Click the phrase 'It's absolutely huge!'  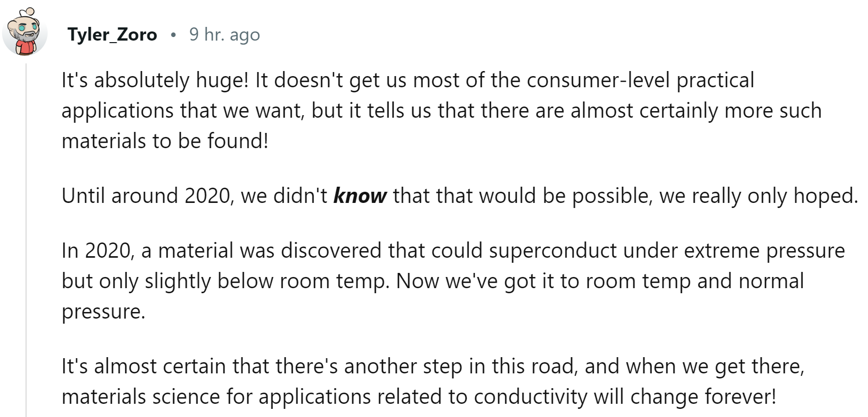(x=156, y=80)
